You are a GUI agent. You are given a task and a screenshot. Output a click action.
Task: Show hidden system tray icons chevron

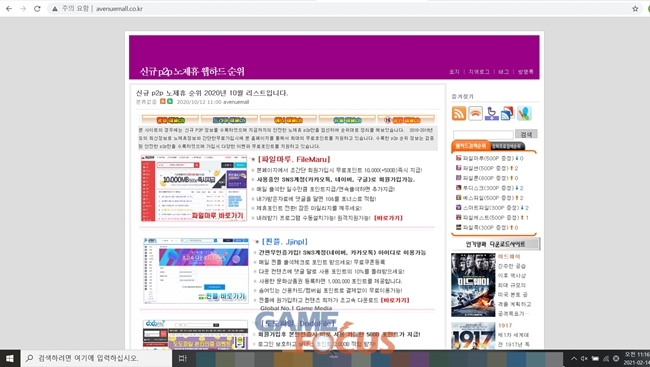574,358
